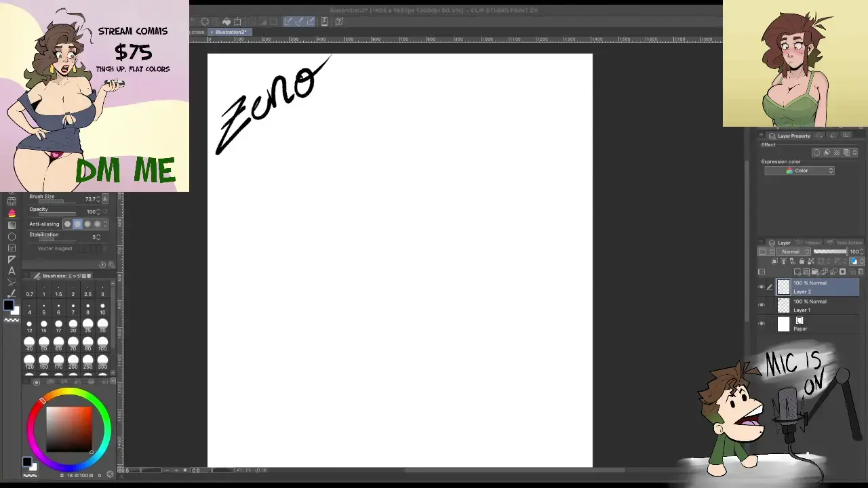Viewport: 868px width, 488px height.
Task: Click the Border effect icon in Layer Property
Action: click(816, 153)
